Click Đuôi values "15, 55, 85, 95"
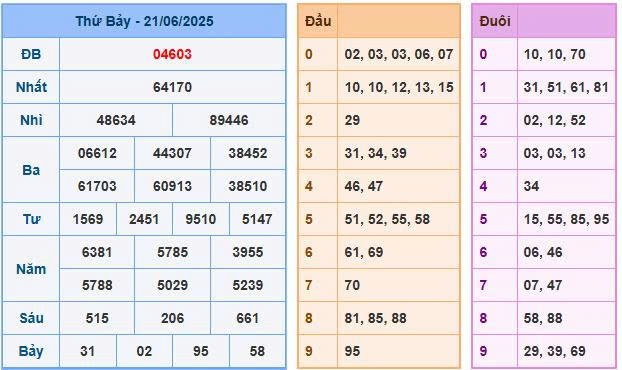The width and height of the screenshot is (622, 370). pyautogui.click(x=566, y=219)
